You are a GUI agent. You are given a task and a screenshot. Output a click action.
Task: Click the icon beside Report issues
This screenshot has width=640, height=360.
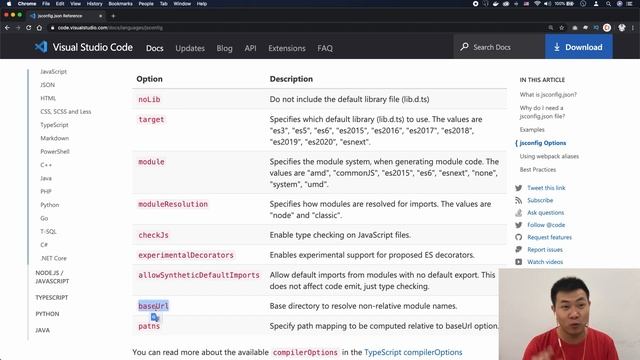coord(518,249)
